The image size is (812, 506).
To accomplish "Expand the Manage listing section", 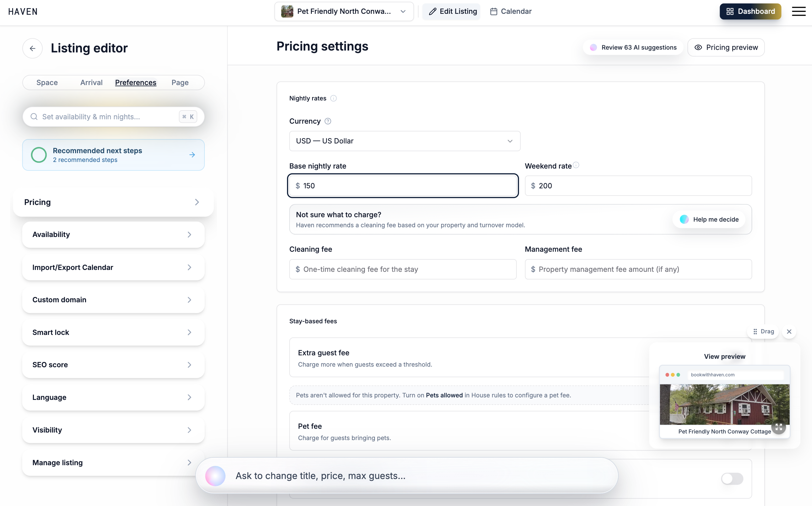I will pyautogui.click(x=113, y=462).
